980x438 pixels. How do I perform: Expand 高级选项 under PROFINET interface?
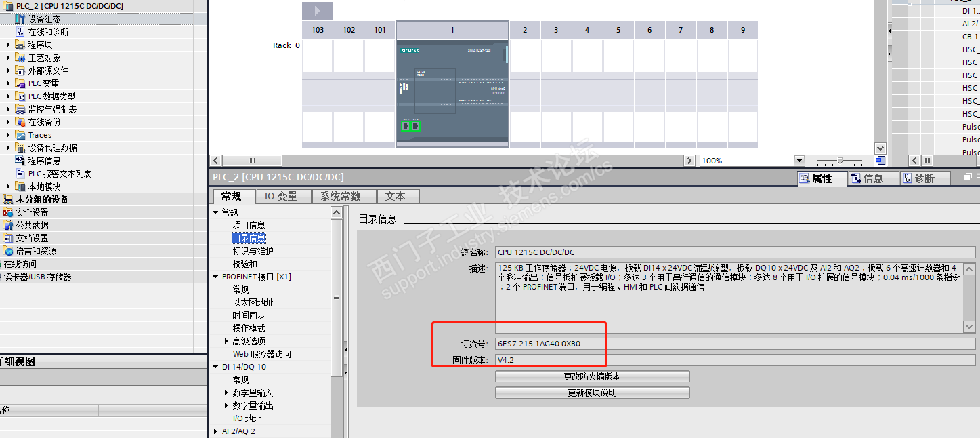coord(226,341)
